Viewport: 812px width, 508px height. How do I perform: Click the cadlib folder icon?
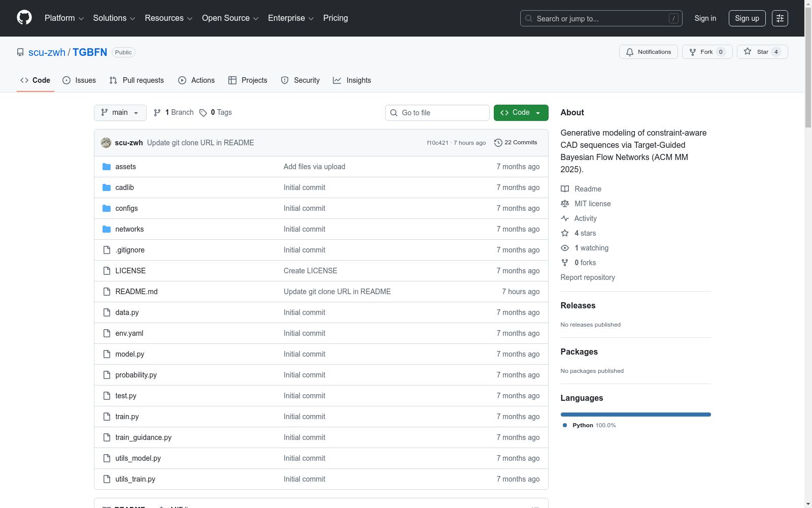click(x=107, y=187)
